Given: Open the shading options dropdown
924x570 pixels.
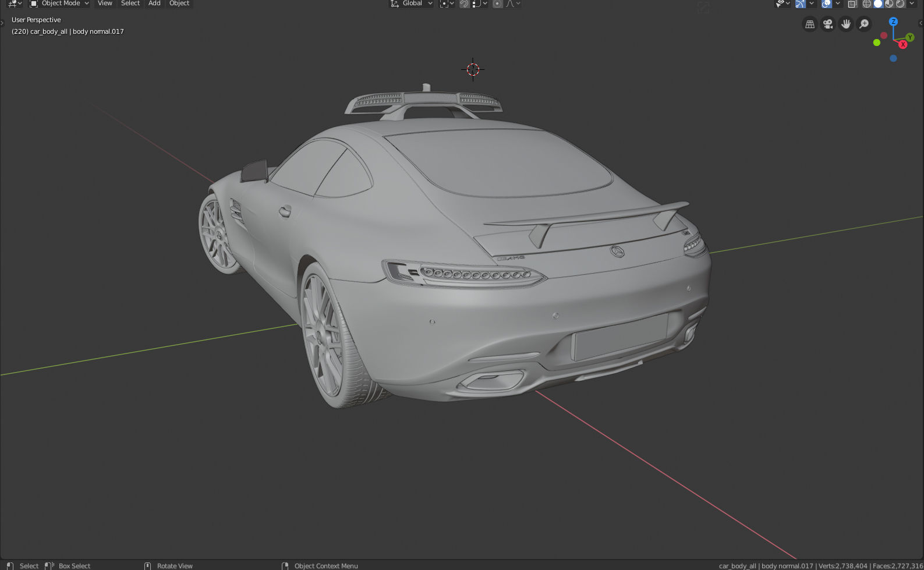Looking at the screenshot, I should click(x=912, y=3).
